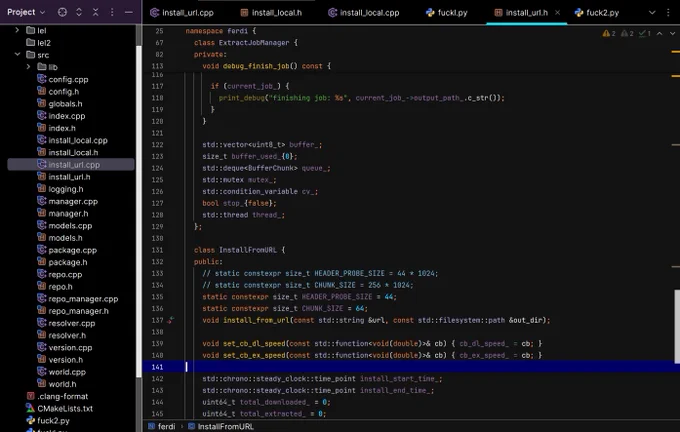Click the warnings count inspection indicator

[609, 33]
